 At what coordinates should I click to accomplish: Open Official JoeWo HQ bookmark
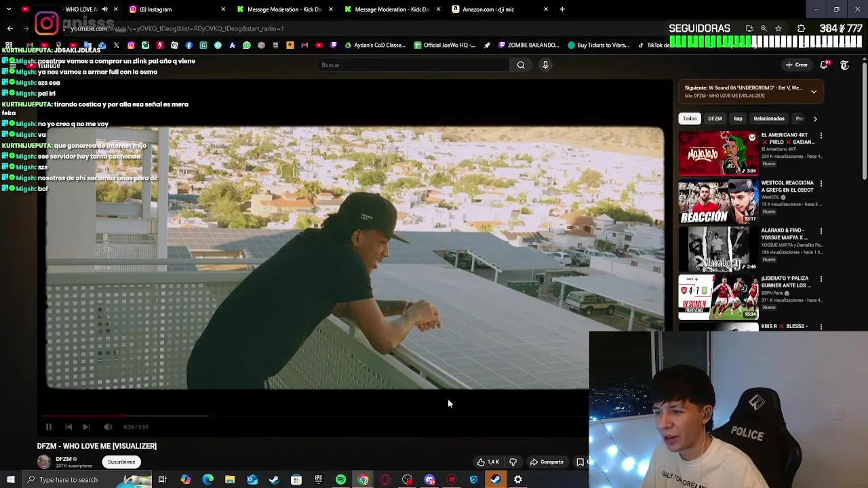(444, 45)
